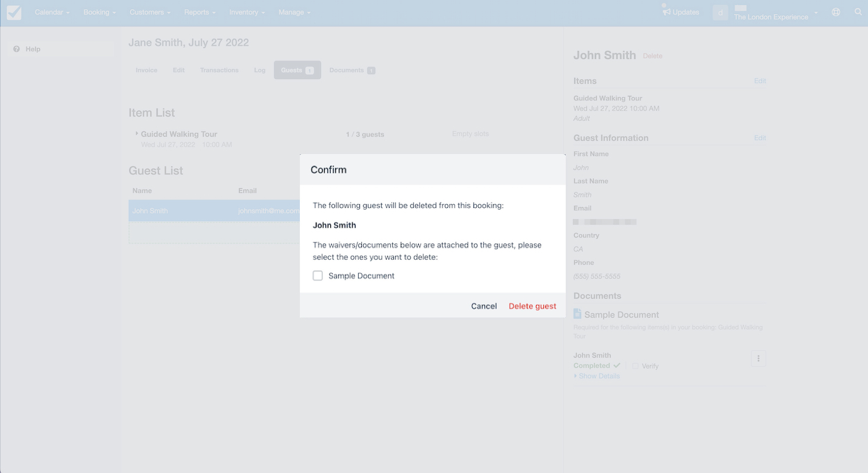Open the Reports dropdown menu
The image size is (868, 473).
coord(200,12)
